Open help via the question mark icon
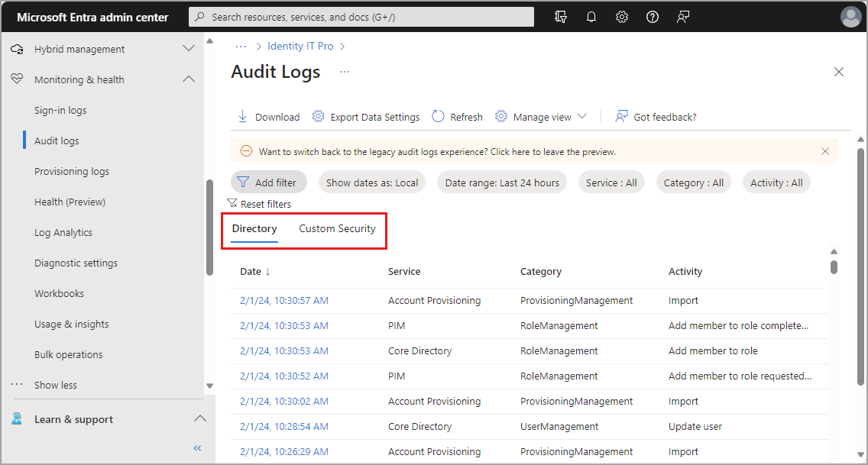This screenshot has height=465, width=868. coord(652,16)
